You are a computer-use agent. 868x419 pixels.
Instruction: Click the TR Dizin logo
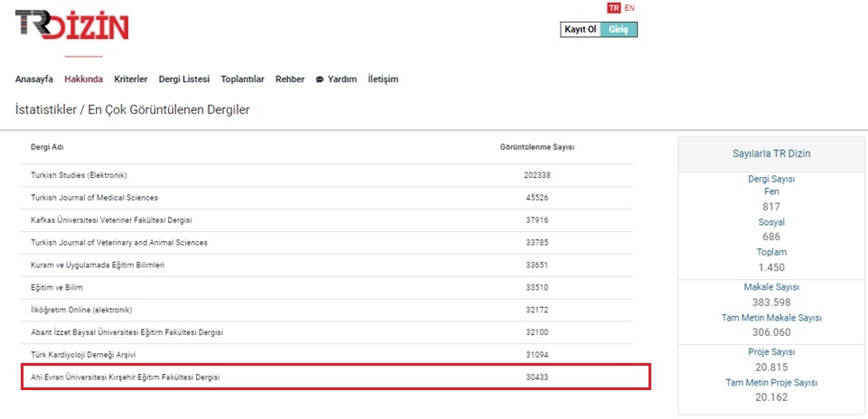[x=72, y=25]
